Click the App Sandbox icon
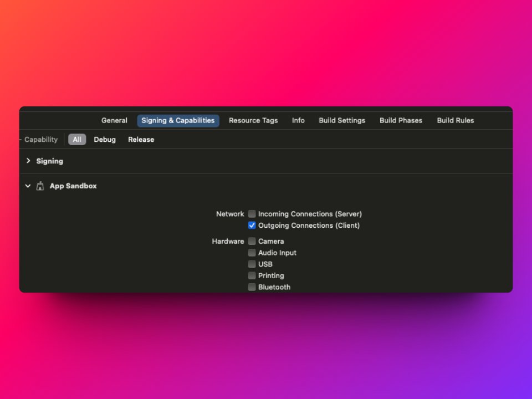 [x=40, y=186]
